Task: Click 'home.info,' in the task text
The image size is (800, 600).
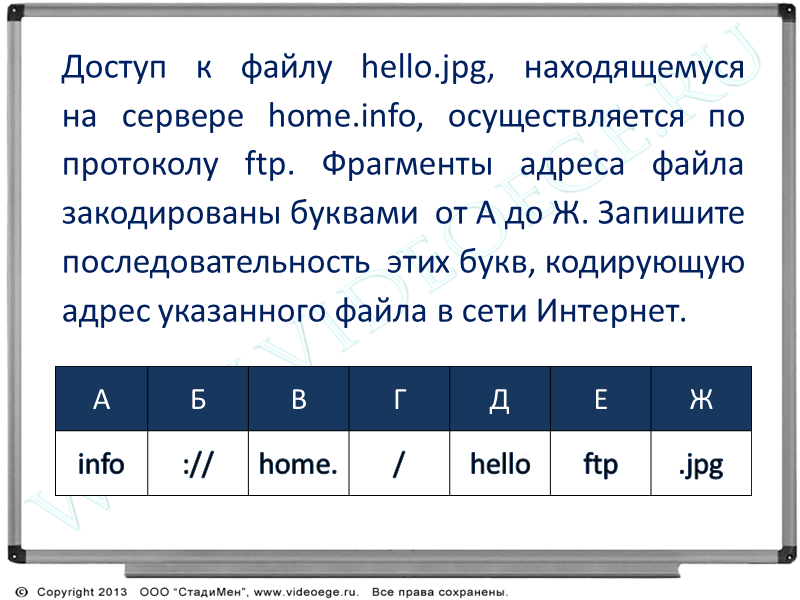Action: [x=346, y=116]
